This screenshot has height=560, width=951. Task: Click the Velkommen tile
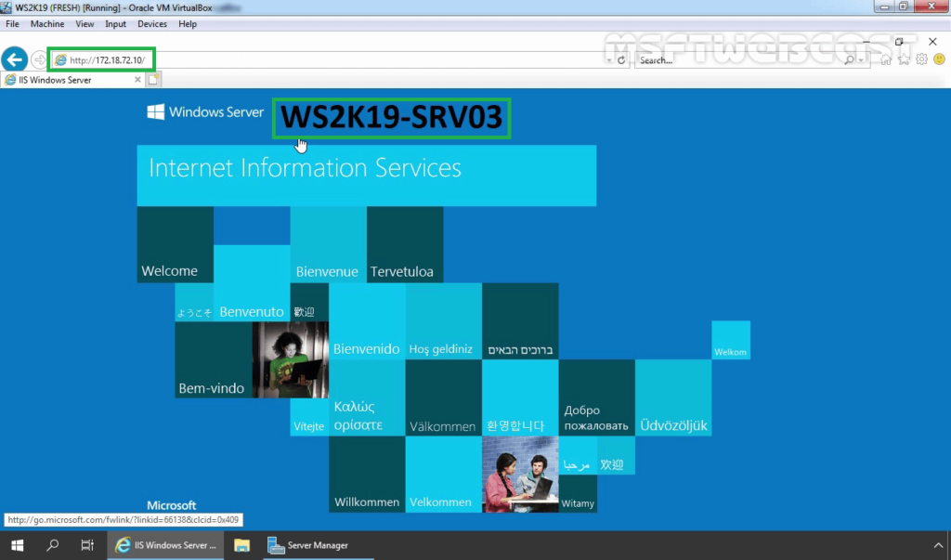443,475
